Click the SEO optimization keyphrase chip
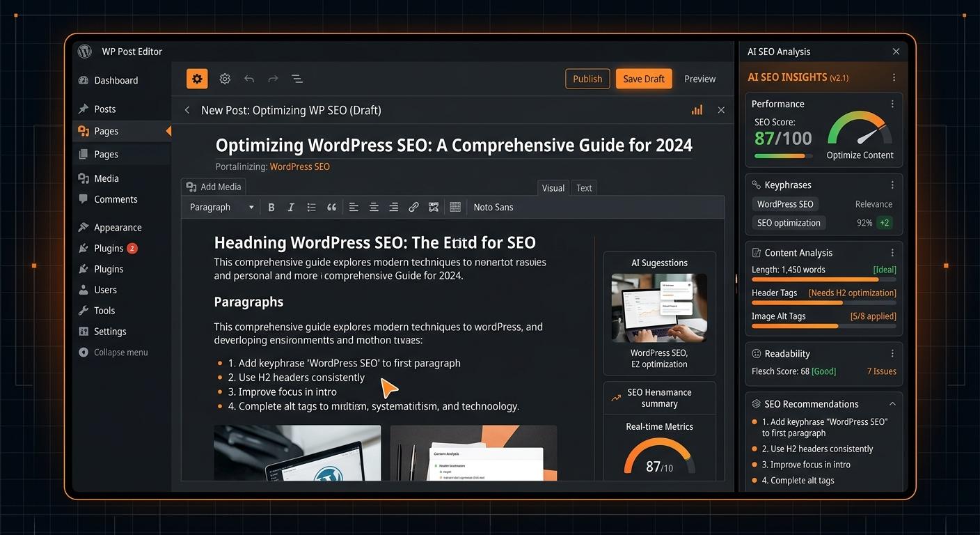 point(789,223)
